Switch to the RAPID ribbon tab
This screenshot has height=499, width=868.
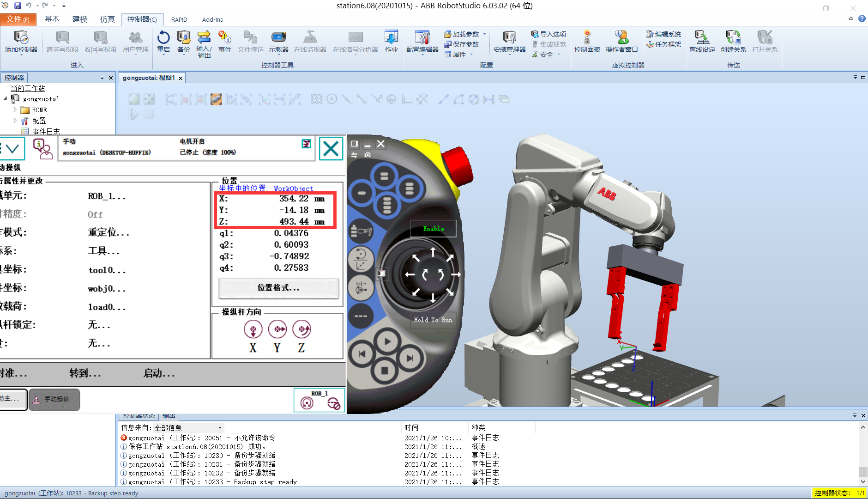click(x=179, y=19)
